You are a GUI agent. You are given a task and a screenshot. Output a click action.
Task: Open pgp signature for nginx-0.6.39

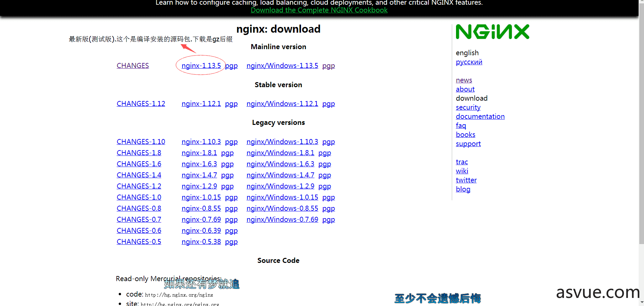[x=231, y=231]
